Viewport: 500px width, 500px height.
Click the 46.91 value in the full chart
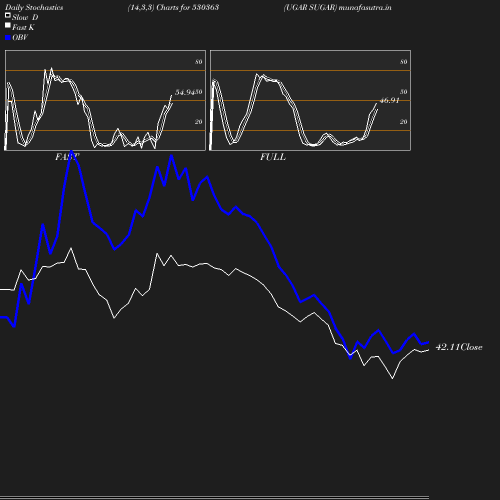click(x=389, y=100)
